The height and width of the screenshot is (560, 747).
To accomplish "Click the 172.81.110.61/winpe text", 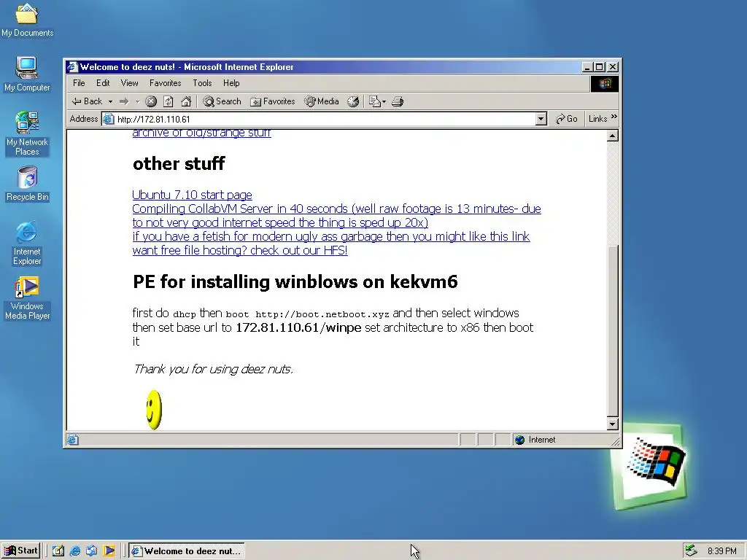I will (x=298, y=327).
